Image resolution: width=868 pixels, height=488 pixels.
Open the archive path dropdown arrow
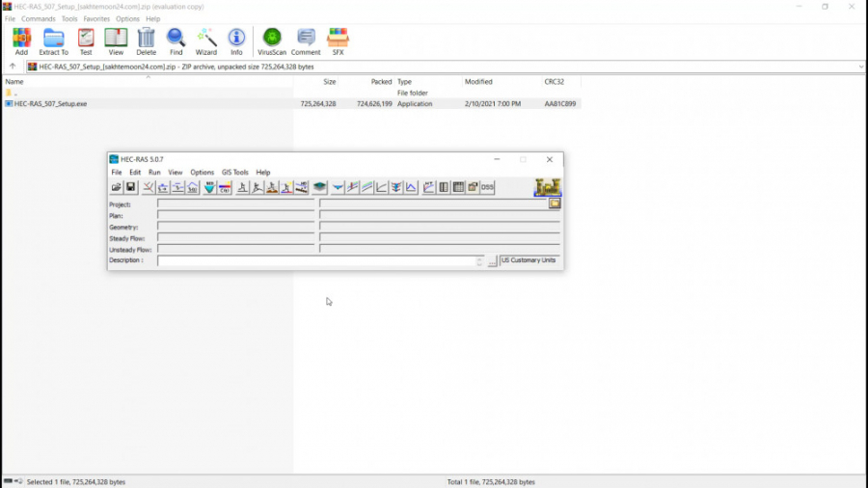[x=860, y=67]
